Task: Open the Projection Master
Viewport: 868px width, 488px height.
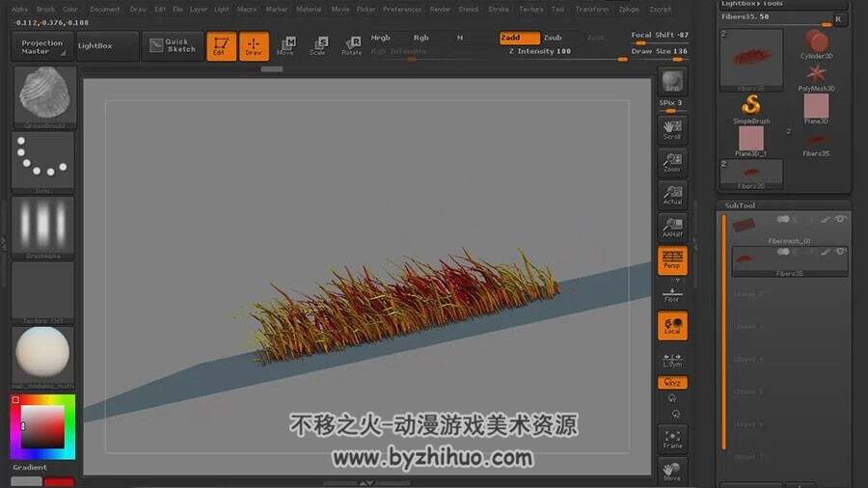Action: click(42, 46)
